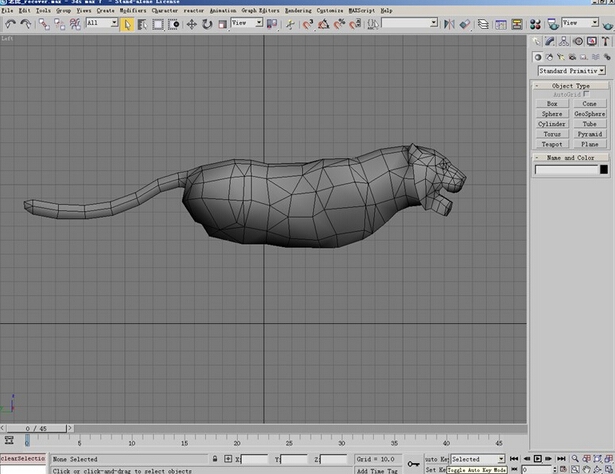
Task: Open the Graph Editors menu
Action: (260, 11)
